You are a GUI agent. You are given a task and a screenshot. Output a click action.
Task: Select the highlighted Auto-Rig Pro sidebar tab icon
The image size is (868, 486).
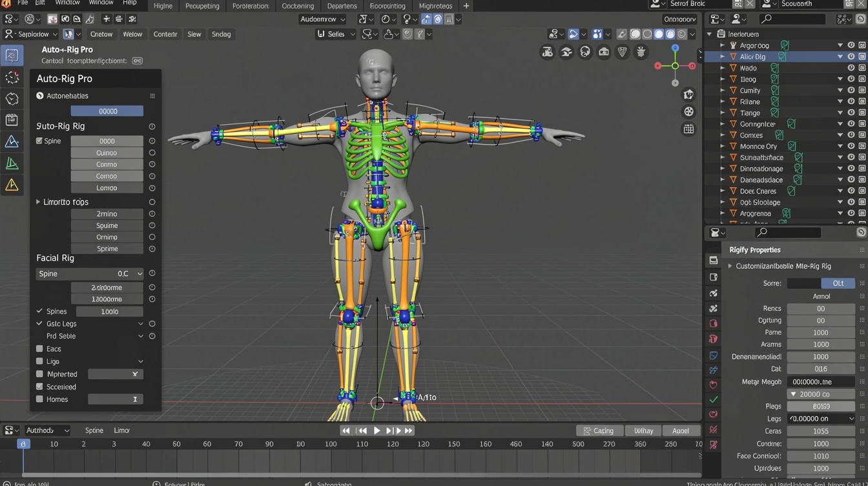(12, 55)
